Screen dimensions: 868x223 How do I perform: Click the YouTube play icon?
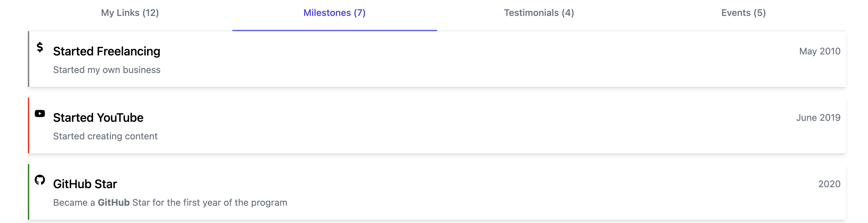40,113
